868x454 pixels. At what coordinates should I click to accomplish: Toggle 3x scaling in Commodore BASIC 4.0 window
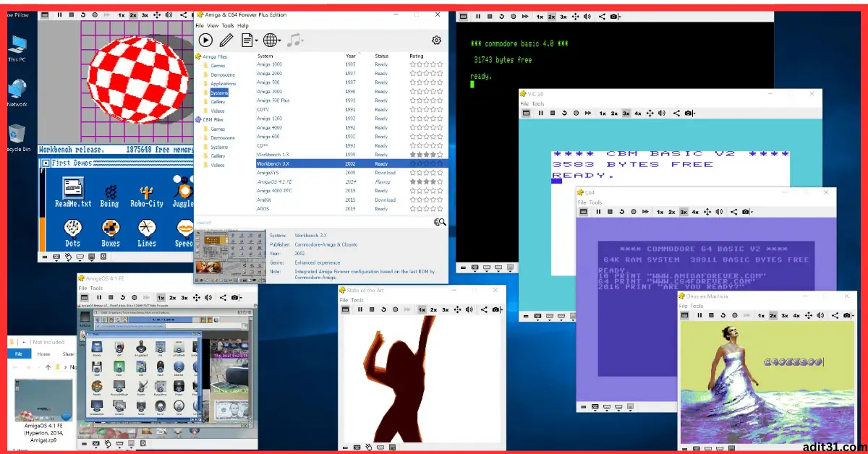tap(563, 16)
